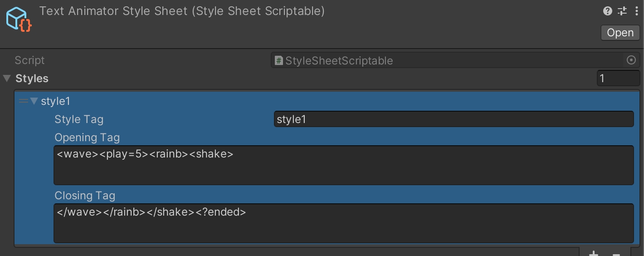The height and width of the screenshot is (256, 644).
Task: Click the Styles property label
Action: click(x=32, y=79)
